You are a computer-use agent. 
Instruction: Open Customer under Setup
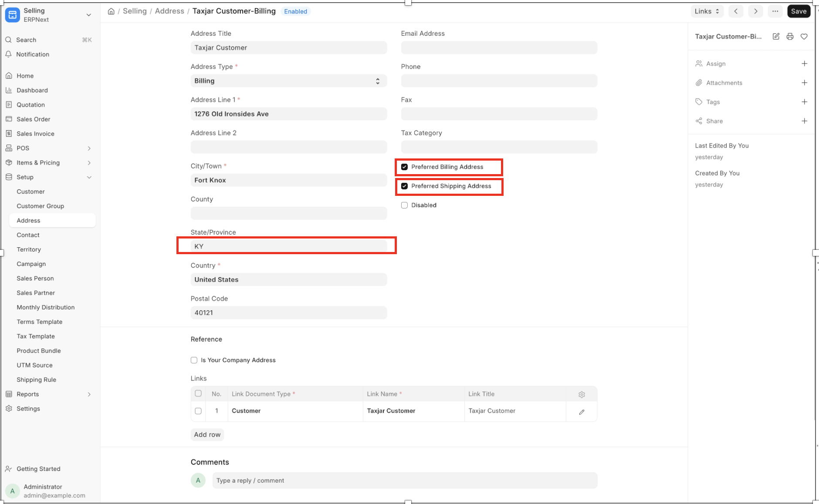coord(30,192)
